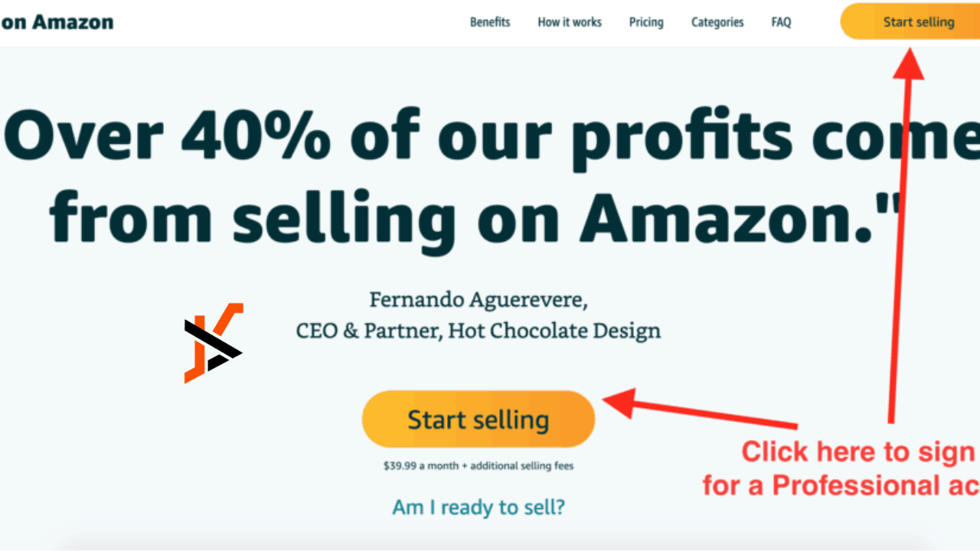Click the red Click here to sign annotation
Image resolution: width=980 pixels, height=551 pixels.
pos(859,452)
